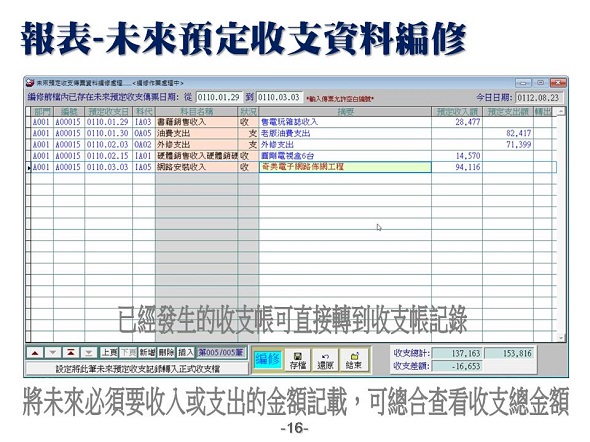The width and height of the screenshot is (590, 442).
Task: Click the 科代 column header
Action: (143, 112)
